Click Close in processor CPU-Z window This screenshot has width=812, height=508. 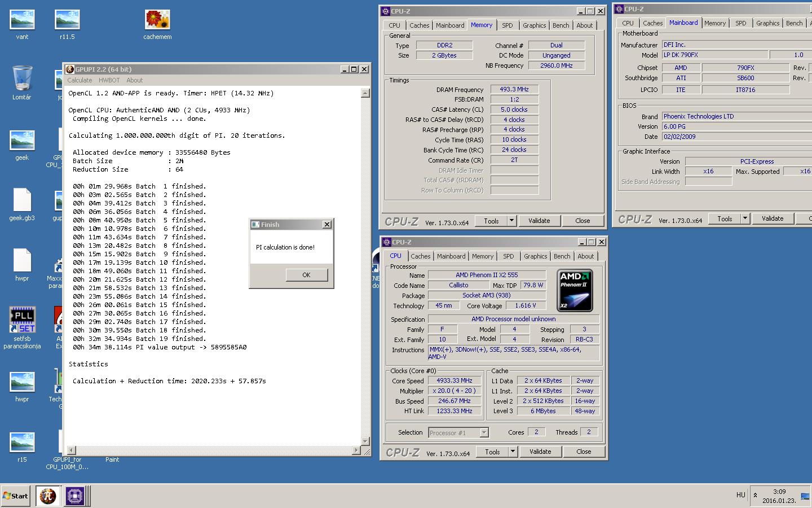[x=584, y=452]
